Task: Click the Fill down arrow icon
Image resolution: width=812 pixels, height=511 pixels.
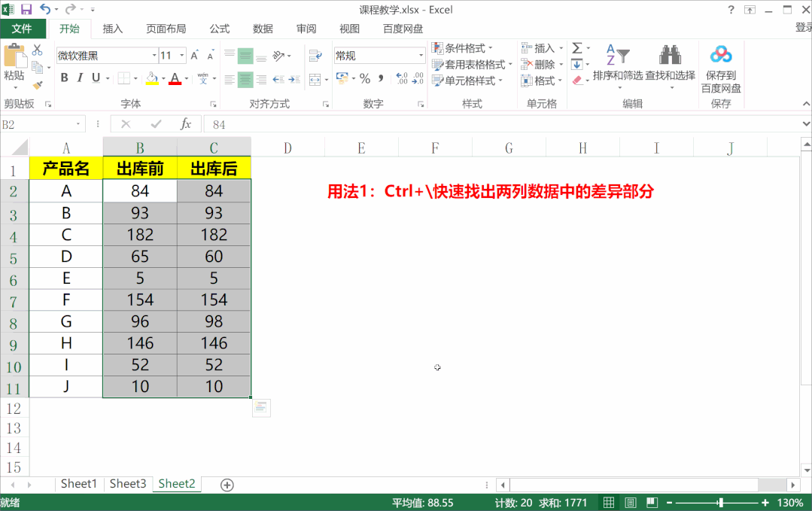Action: [577, 64]
